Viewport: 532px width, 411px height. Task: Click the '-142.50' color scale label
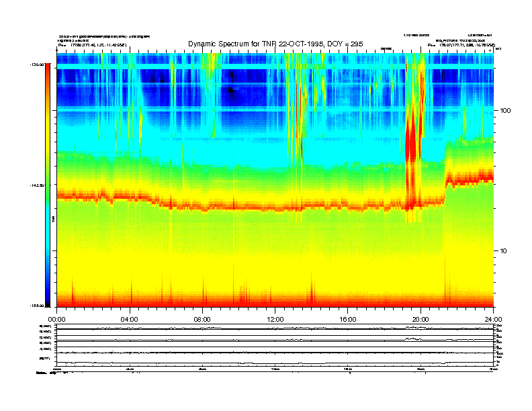click(x=38, y=185)
